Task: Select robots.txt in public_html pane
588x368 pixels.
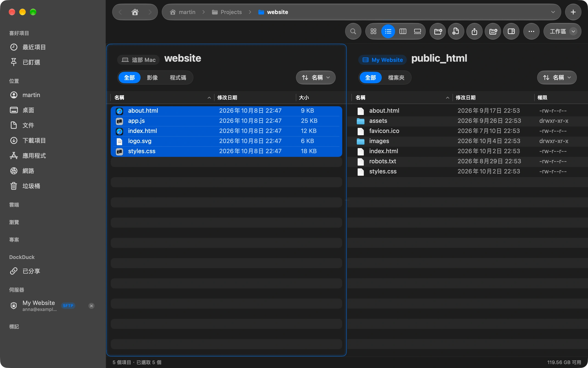Action: (467, 161)
